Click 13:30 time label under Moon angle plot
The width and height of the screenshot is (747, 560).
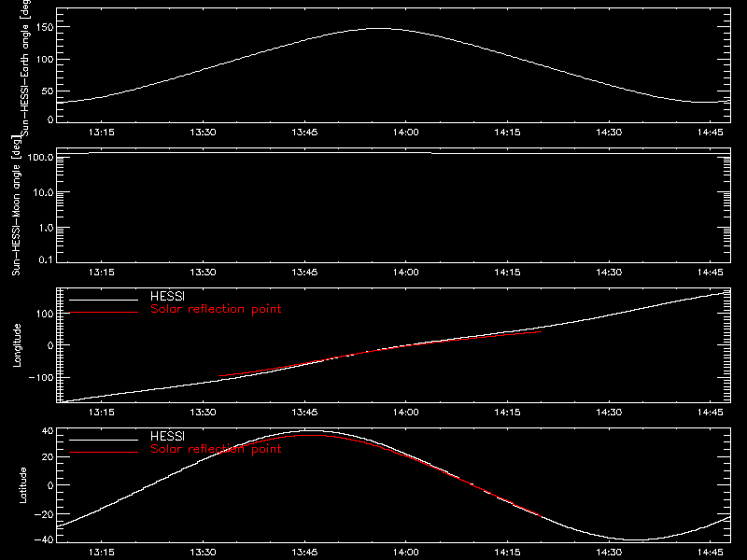[x=203, y=272]
